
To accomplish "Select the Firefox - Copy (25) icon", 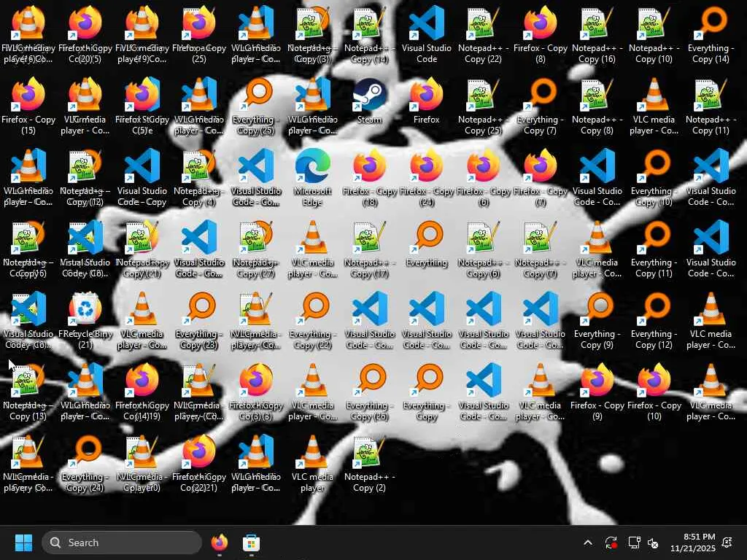I will click(x=198, y=35).
